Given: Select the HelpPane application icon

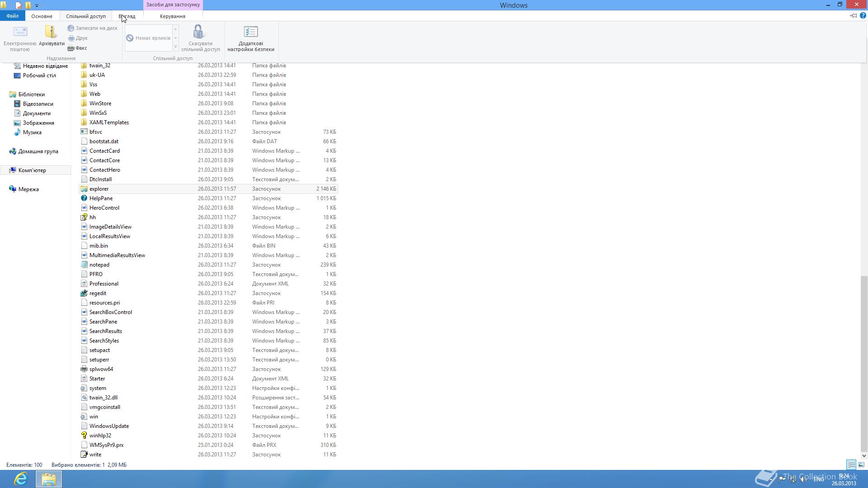Looking at the screenshot, I should pyautogui.click(x=84, y=198).
